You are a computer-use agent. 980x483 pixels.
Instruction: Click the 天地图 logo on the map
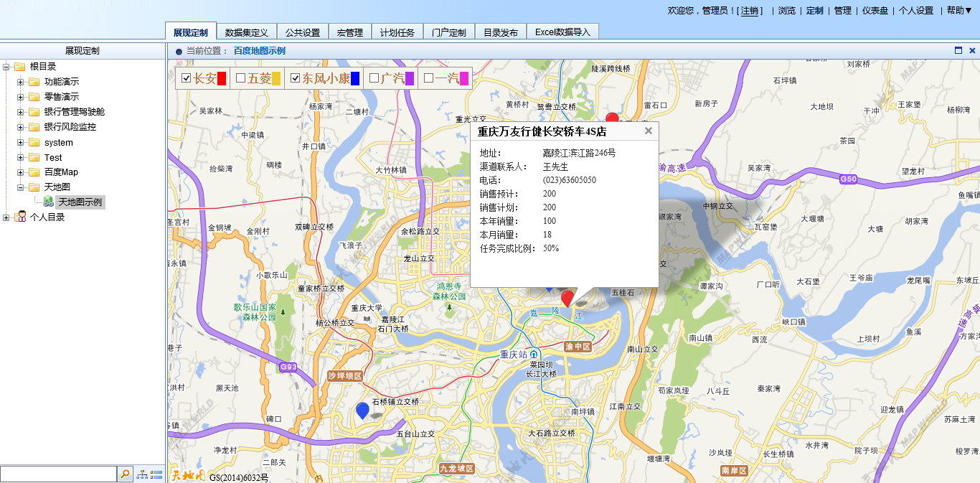pyautogui.click(x=188, y=475)
